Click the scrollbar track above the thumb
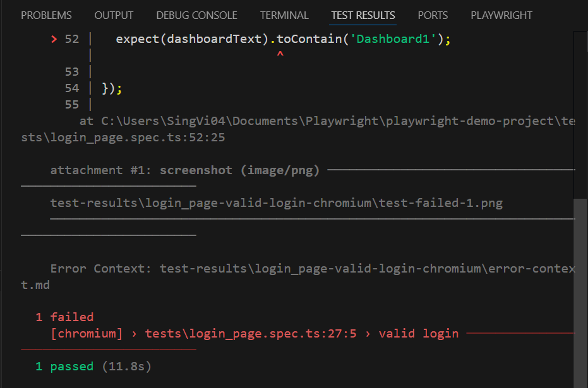 click(580, 114)
